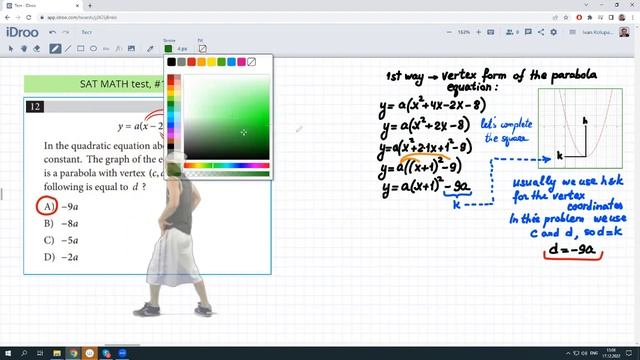The width and height of the screenshot is (640, 360).
Task: Click the browser reload button
Action: [29, 18]
